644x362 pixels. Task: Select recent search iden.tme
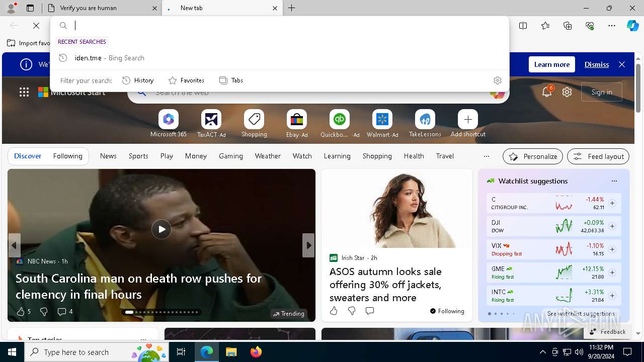(x=280, y=58)
